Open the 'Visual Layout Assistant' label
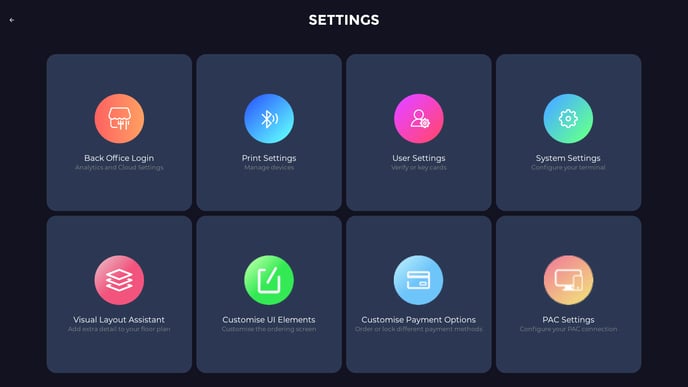Viewport: 688px width, 387px height. [119, 319]
